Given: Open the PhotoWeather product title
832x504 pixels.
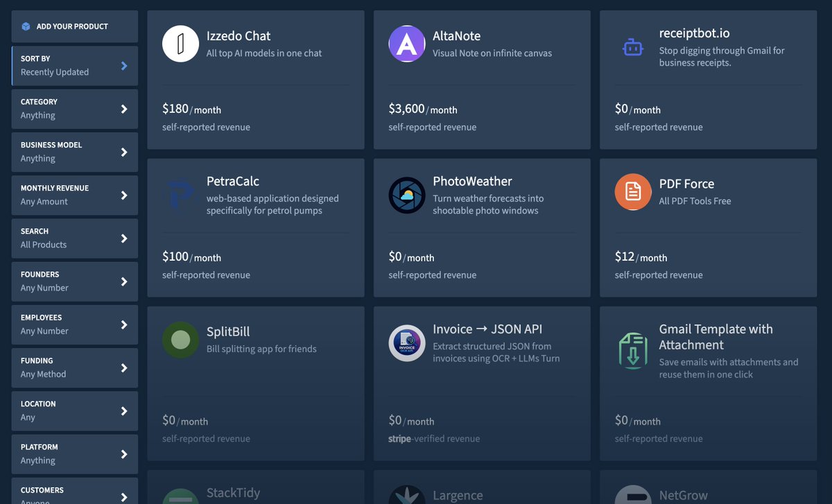Looking at the screenshot, I should pos(472,182).
